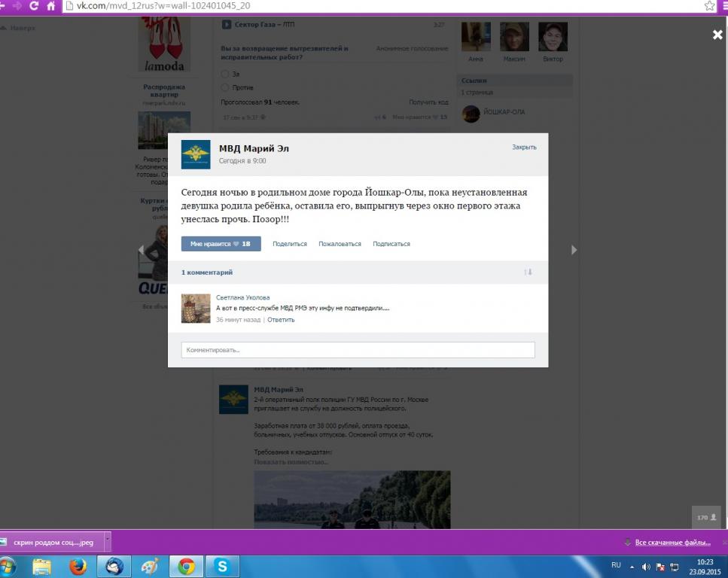Click into the Комментировать comment field

coord(358,350)
